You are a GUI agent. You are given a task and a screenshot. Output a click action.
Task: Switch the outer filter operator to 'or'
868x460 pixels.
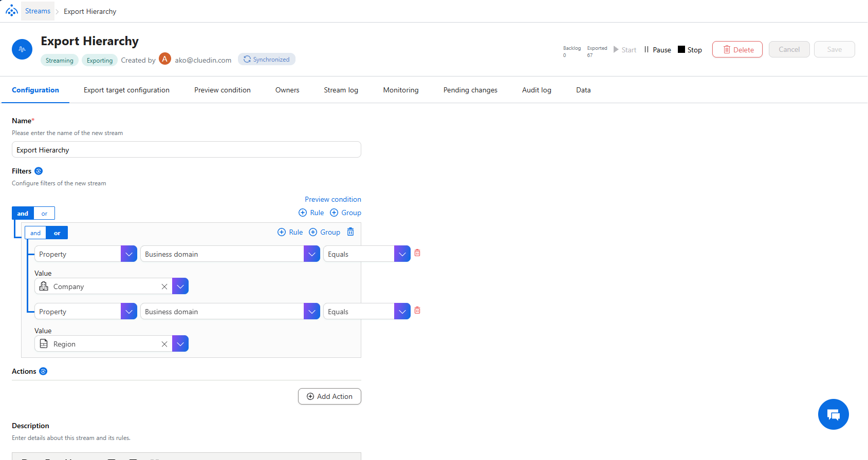click(x=45, y=214)
